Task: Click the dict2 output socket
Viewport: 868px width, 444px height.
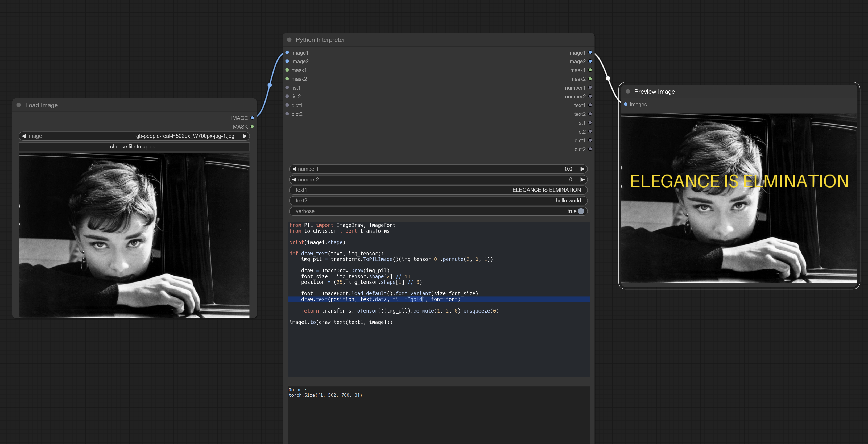Action: (x=590, y=149)
